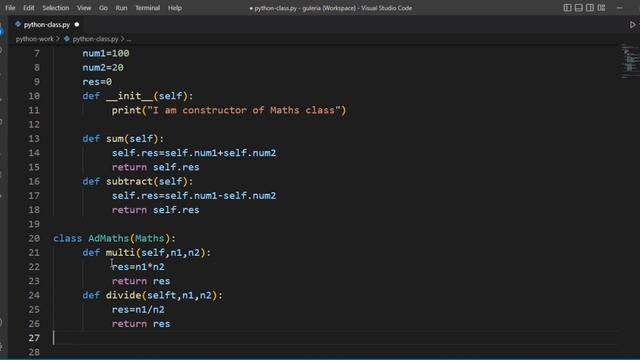Click return res on line 23

coord(141,281)
